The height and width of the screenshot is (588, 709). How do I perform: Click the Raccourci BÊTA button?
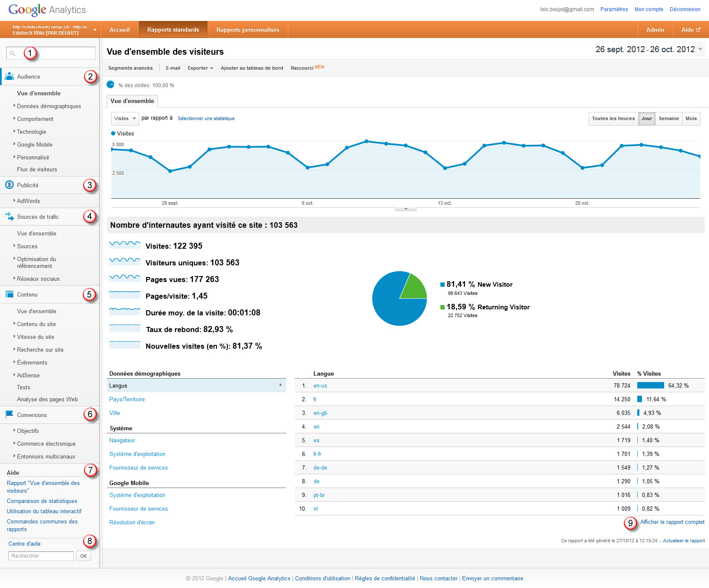coord(307,68)
